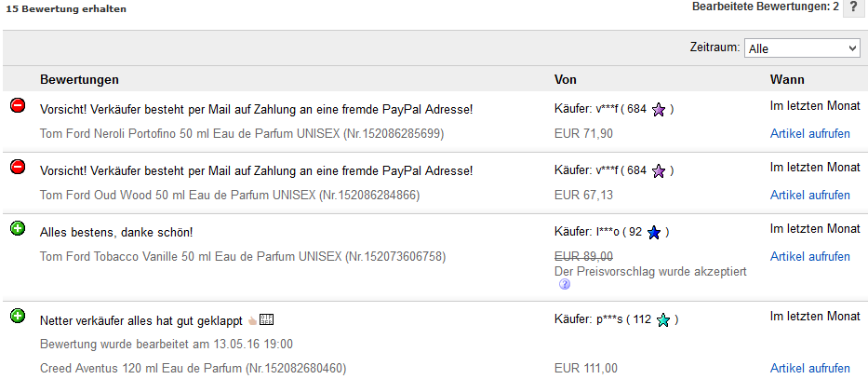Click the Wann column header

787,80
